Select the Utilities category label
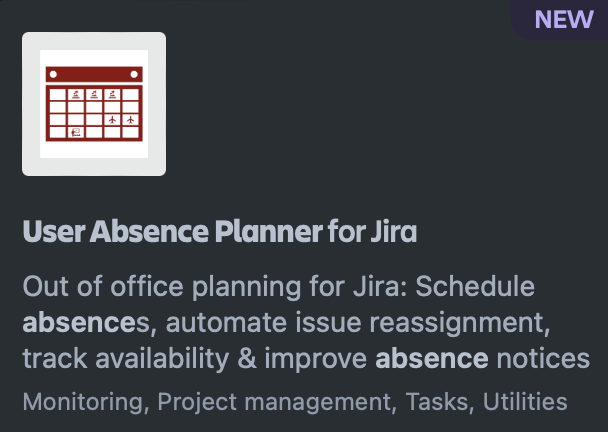This screenshot has width=608, height=432. [525, 402]
